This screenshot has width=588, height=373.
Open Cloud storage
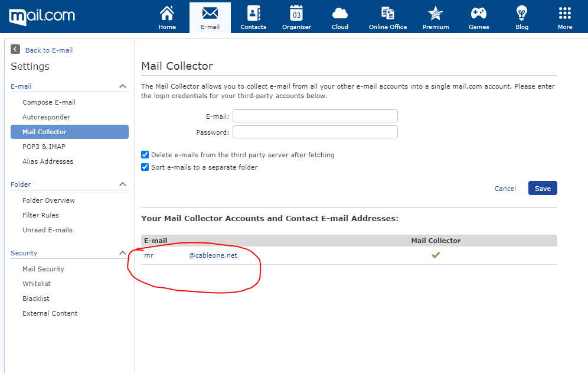coord(339,18)
